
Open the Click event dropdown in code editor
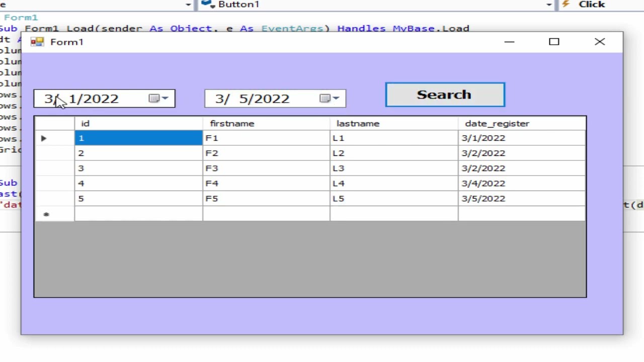(600, 5)
